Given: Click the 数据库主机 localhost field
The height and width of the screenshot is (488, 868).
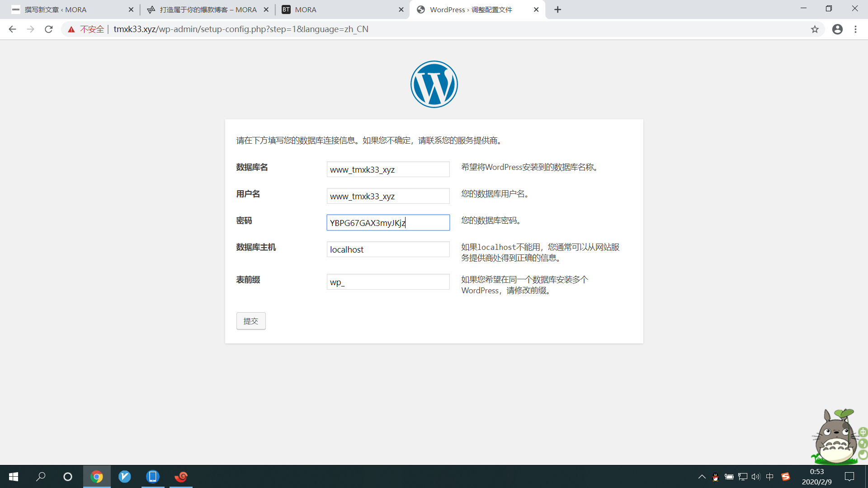Looking at the screenshot, I should coord(388,249).
